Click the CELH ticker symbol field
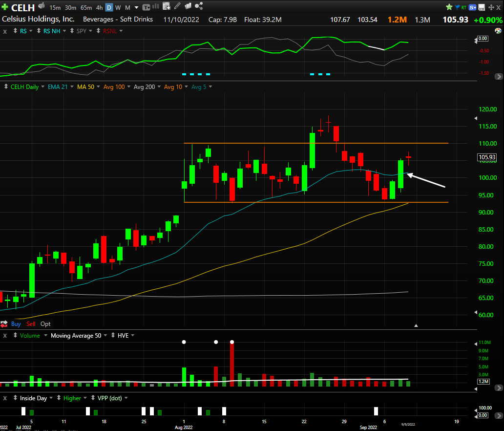 (x=23, y=7)
